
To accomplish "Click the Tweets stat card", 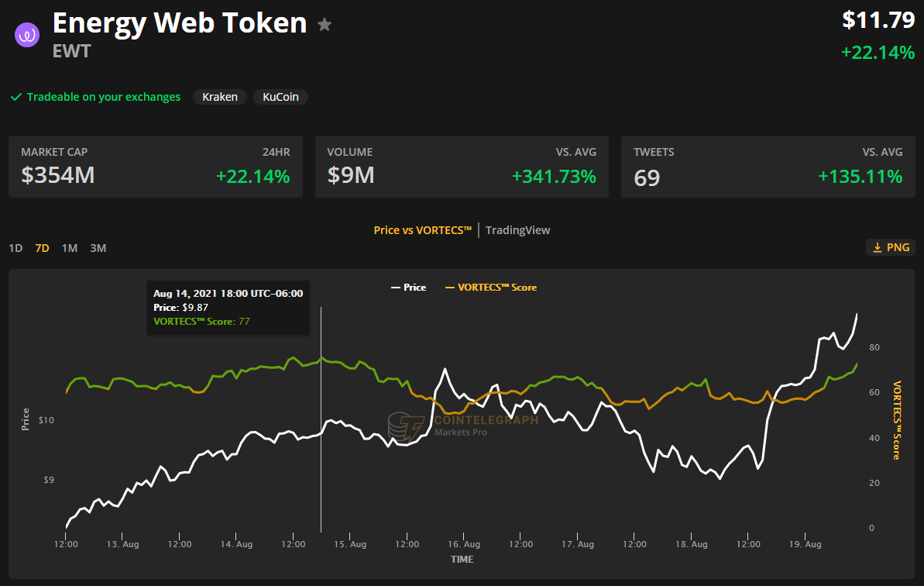I will (768, 167).
